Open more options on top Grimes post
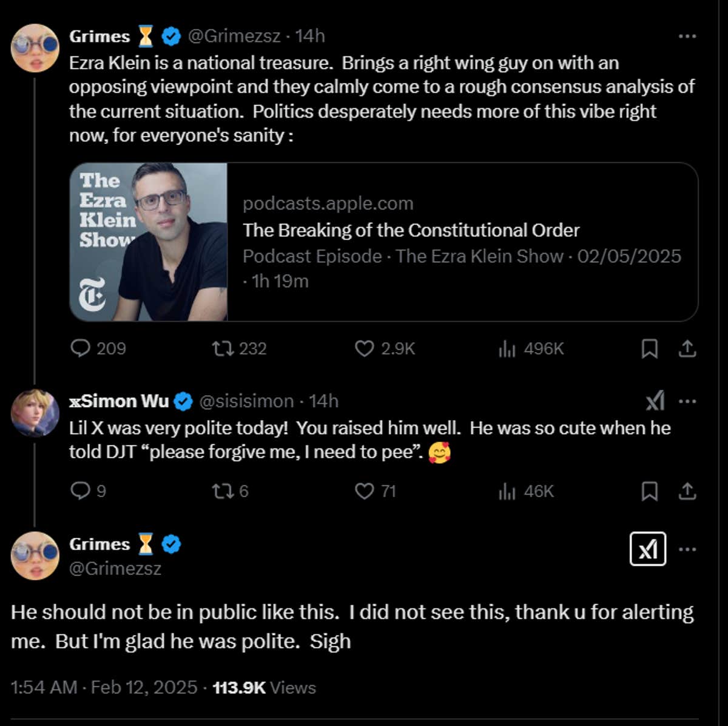Viewport: 728px width, 726px height. click(687, 36)
